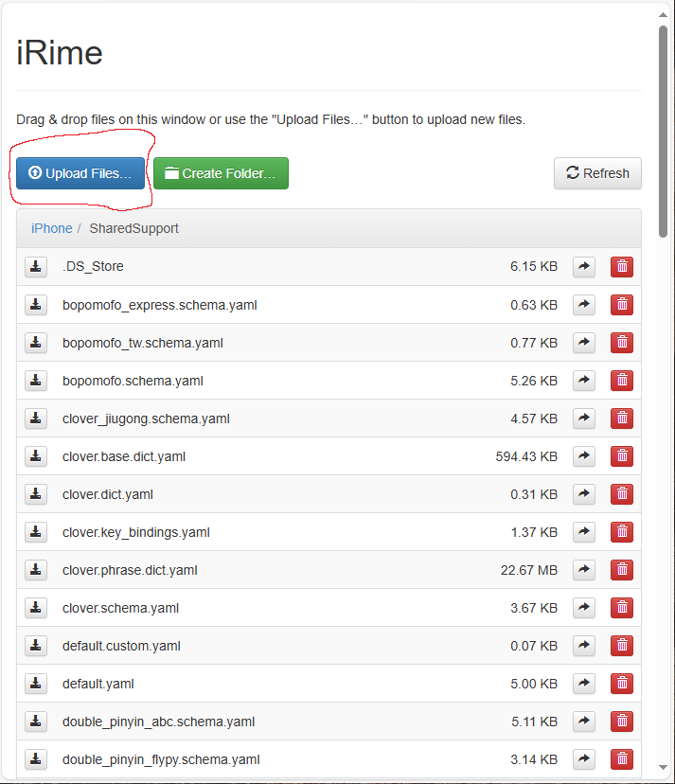The height and width of the screenshot is (784, 675).
Task: Click move arrow for clover.schema.yaml
Action: [584, 608]
